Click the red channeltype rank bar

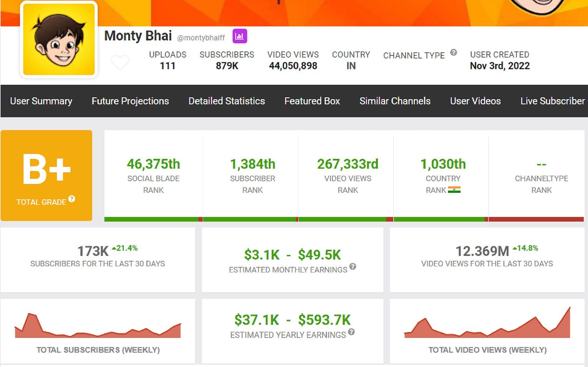coord(536,219)
